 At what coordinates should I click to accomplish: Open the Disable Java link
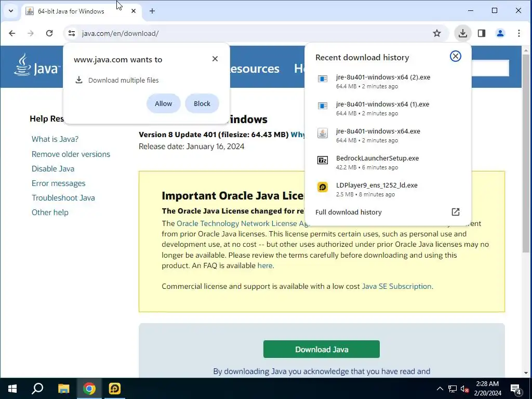(53, 169)
